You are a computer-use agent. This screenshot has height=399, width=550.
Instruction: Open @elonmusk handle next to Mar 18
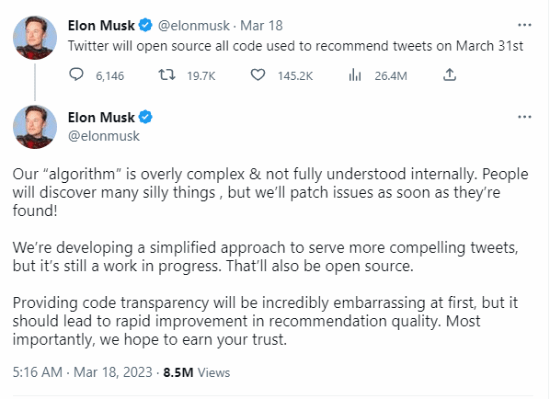(x=194, y=26)
